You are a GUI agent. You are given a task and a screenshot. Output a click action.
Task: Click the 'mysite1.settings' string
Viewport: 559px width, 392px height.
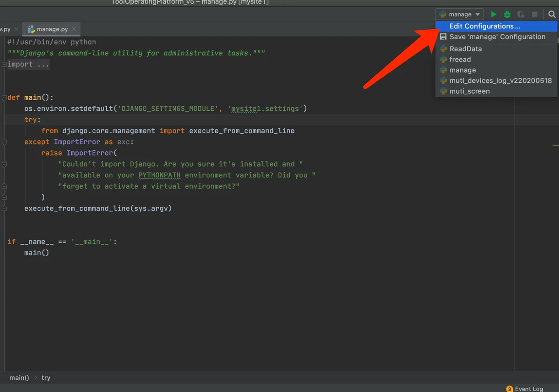pyautogui.click(x=265, y=108)
